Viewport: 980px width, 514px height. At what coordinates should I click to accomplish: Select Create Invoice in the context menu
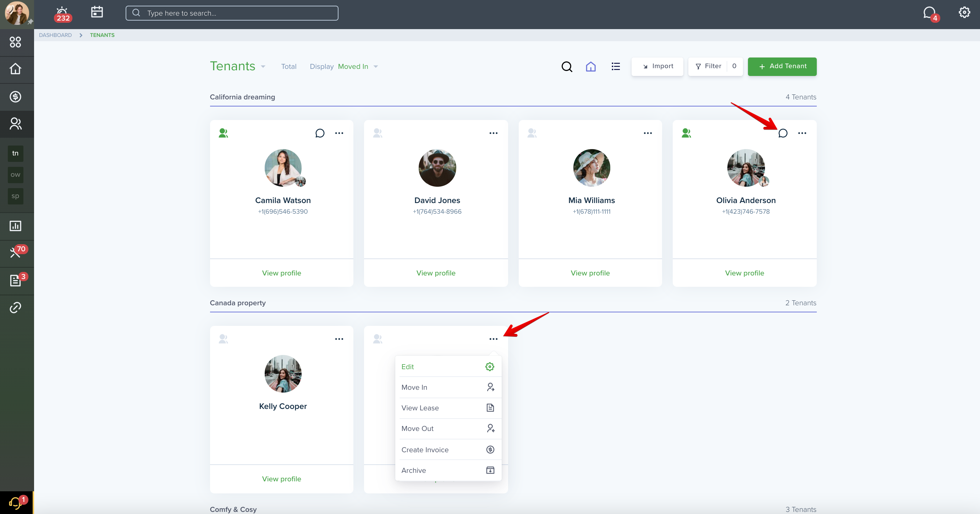pos(448,450)
